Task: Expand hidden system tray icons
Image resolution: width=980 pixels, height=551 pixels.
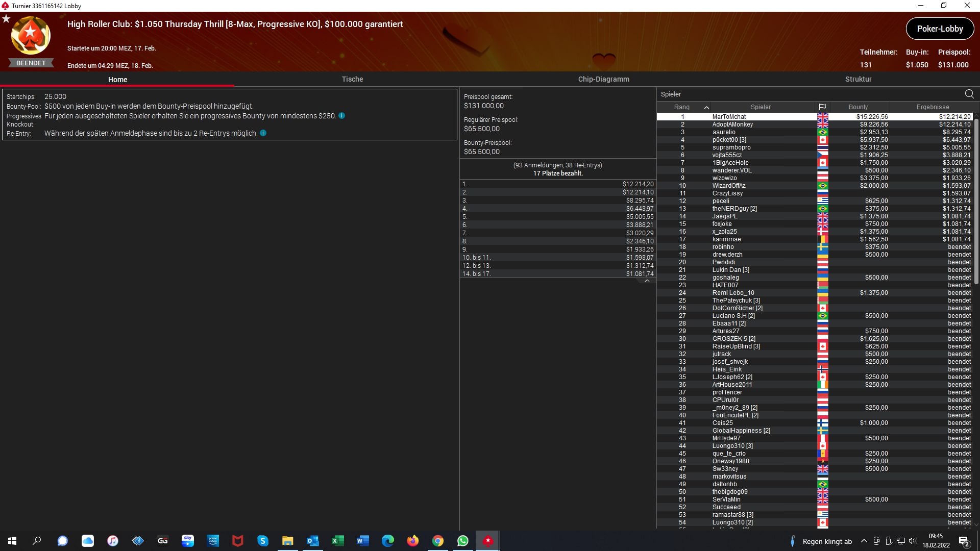Action: (864, 541)
